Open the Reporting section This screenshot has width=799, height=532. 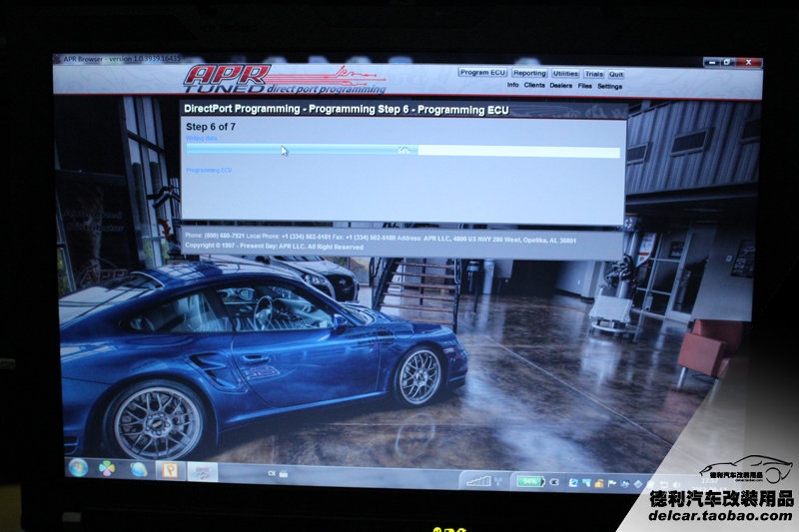tap(529, 73)
